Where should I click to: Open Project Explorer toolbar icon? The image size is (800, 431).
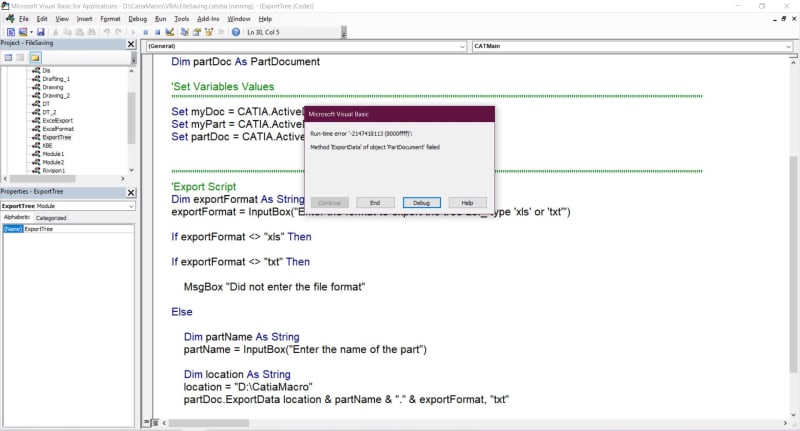click(185, 32)
